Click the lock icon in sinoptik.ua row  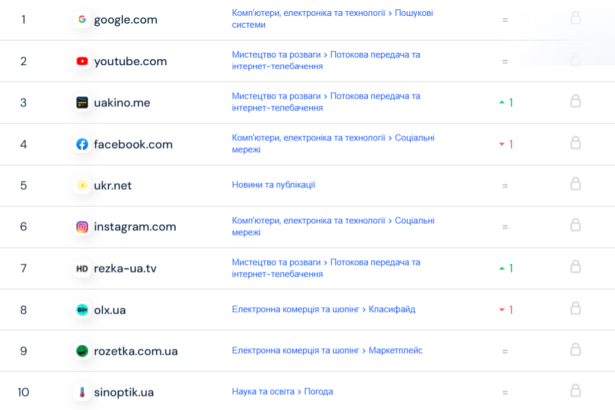(575, 391)
